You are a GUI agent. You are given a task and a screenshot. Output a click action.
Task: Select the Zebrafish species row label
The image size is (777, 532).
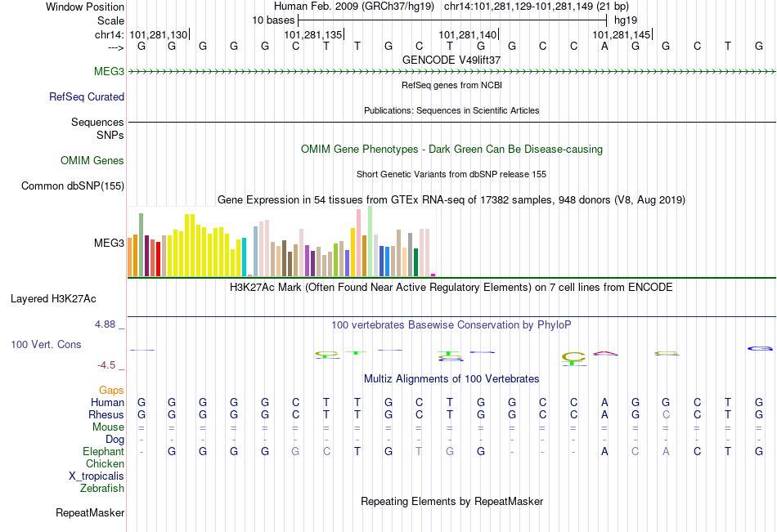point(102,489)
